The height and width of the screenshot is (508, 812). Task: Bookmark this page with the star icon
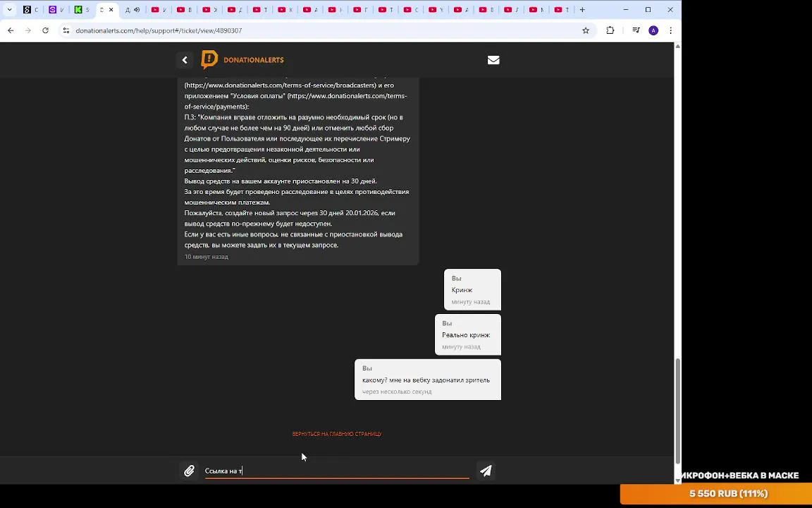586,30
